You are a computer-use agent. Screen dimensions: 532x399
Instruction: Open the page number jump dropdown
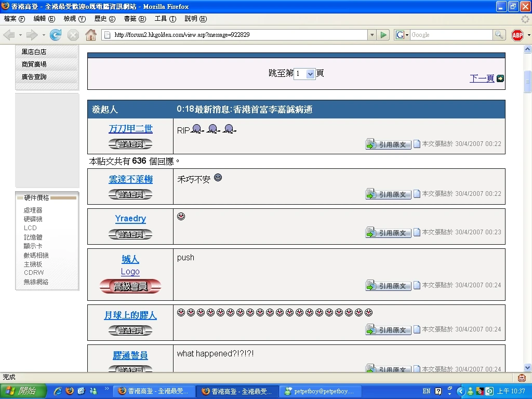tap(310, 74)
